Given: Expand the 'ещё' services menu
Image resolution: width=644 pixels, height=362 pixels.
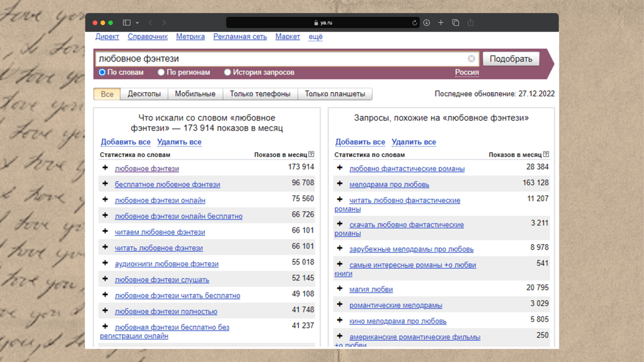Looking at the screenshot, I should coord(315,36).
